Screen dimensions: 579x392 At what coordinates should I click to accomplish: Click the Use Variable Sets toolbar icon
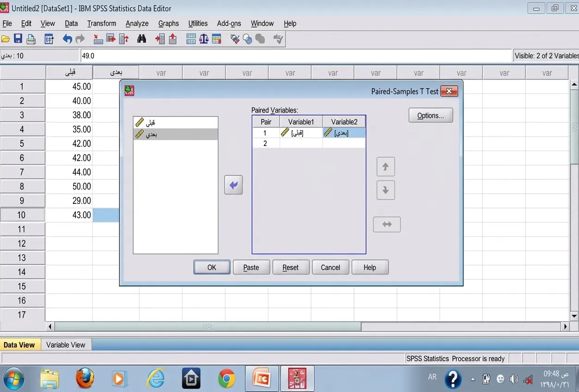coord(248,39)
